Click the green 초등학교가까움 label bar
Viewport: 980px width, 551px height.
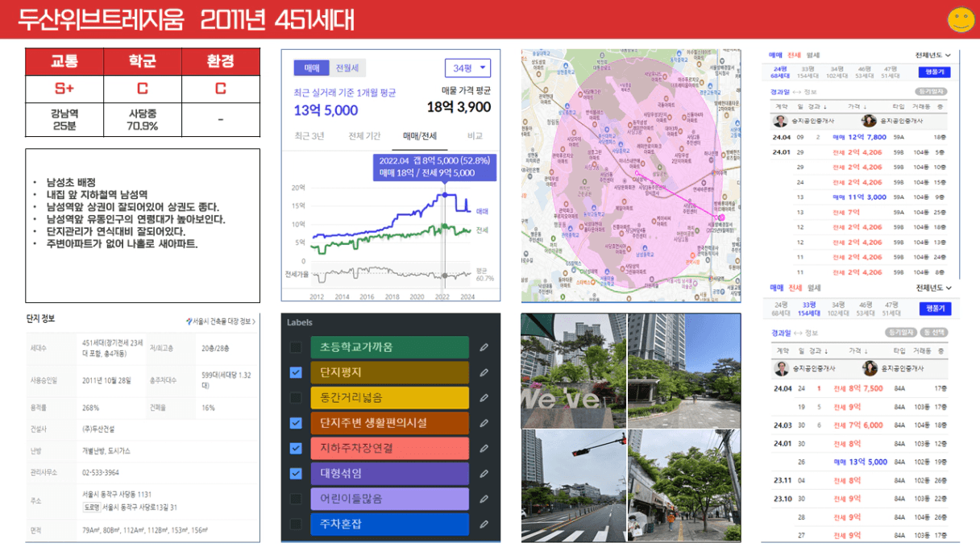[x=389, y=347]
